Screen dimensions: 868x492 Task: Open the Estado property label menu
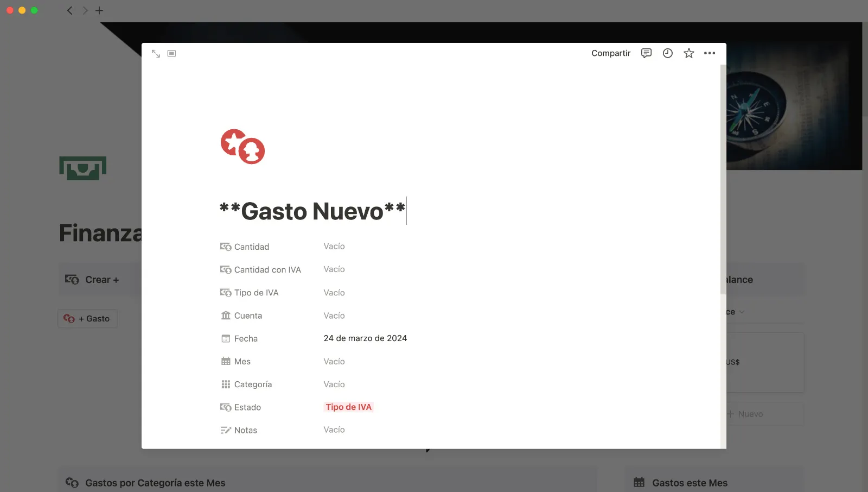[x=247, y=407]
